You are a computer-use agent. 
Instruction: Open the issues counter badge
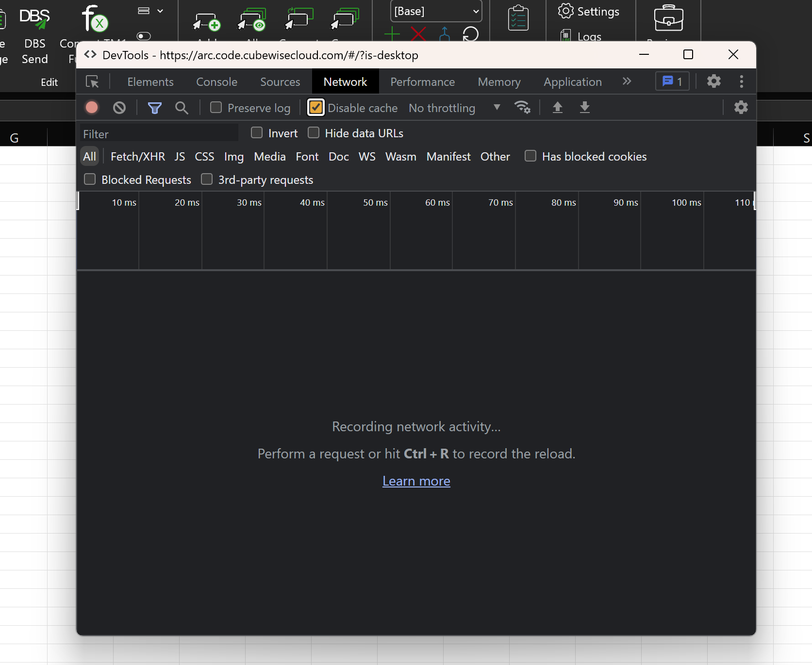pyautogui.click(x=673, y=81)
